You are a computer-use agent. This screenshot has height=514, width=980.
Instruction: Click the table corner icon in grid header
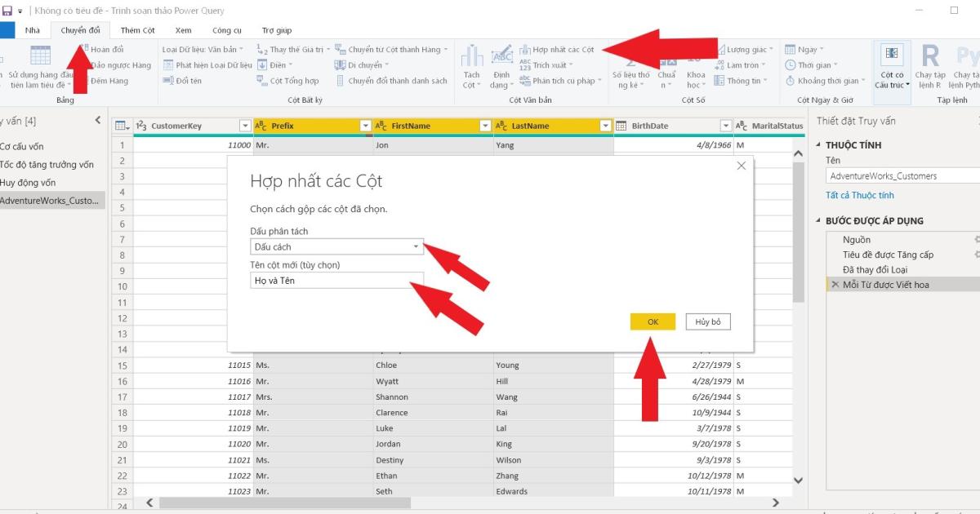coord(121,126)
